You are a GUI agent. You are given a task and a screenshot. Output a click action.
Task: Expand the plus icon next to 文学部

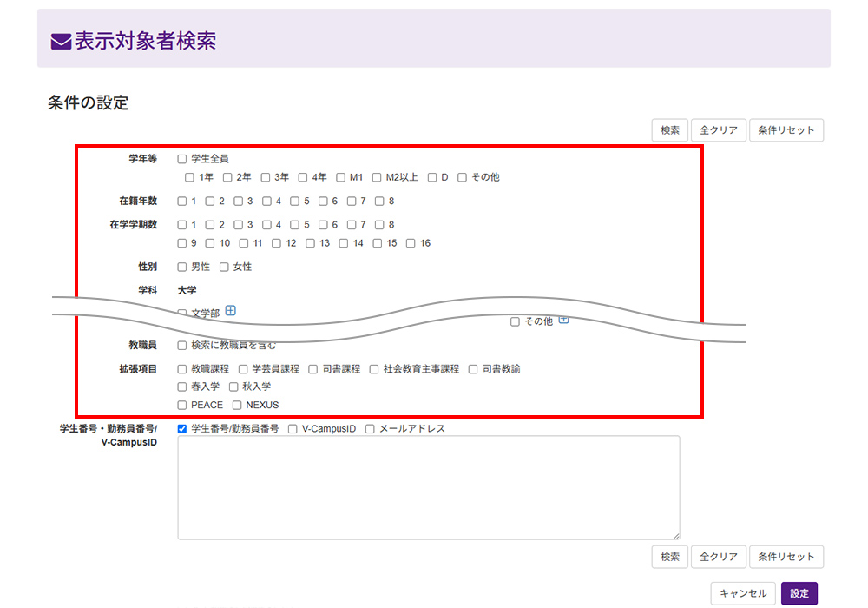tap(231, 310)
